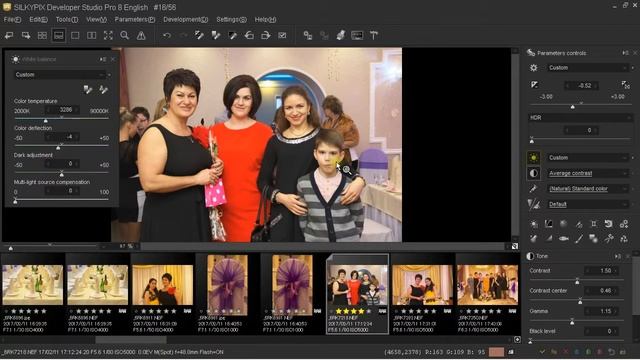The image size is (640, 360).
Task: Go to next image using toolbar arrow
Action: click(26, 36)
